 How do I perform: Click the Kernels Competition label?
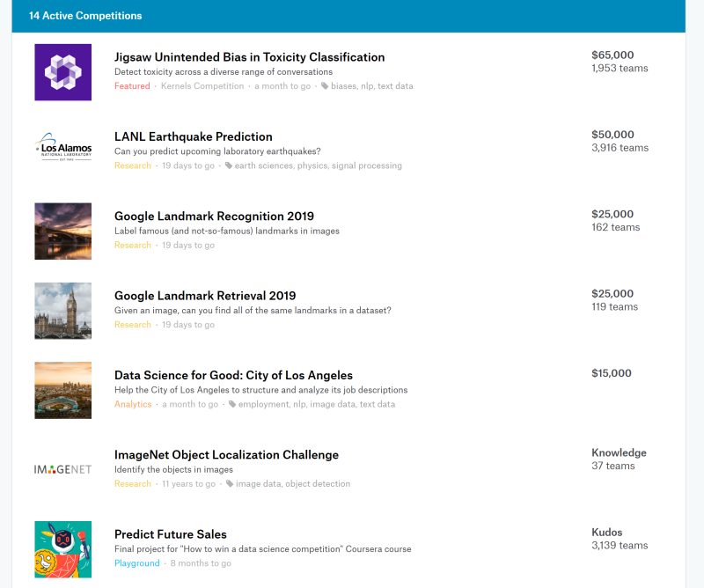[x=202, y=85]
